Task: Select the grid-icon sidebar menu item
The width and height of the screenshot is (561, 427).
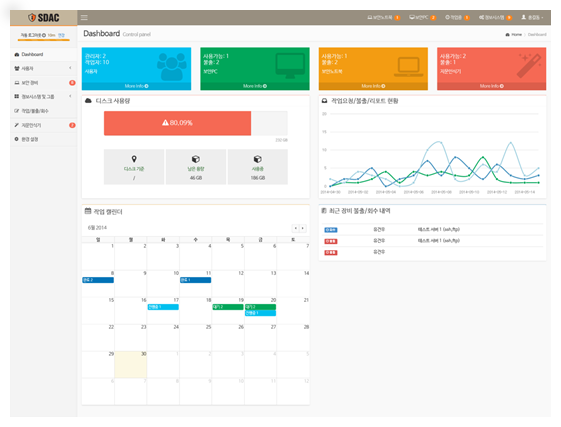Action: (x=43, y=97)
